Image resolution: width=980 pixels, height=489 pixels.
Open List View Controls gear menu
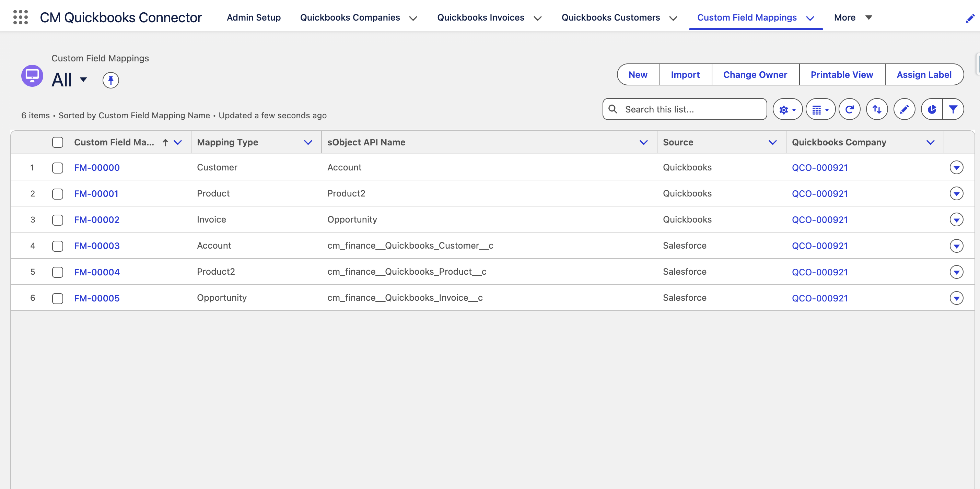[x=787, y=109]
